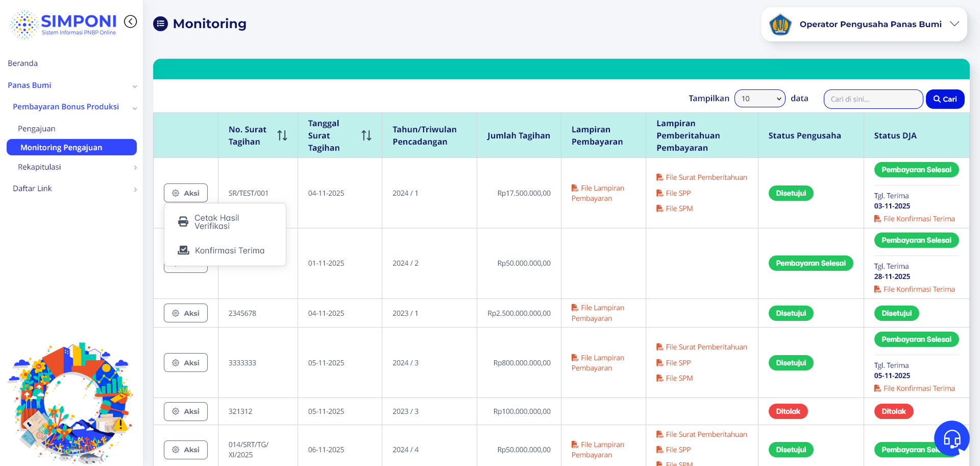This screenshot has width=980, height=466.
Task: Open File SPP in 3333333 row
Action: pyautogui.click(x=674, y=363)
